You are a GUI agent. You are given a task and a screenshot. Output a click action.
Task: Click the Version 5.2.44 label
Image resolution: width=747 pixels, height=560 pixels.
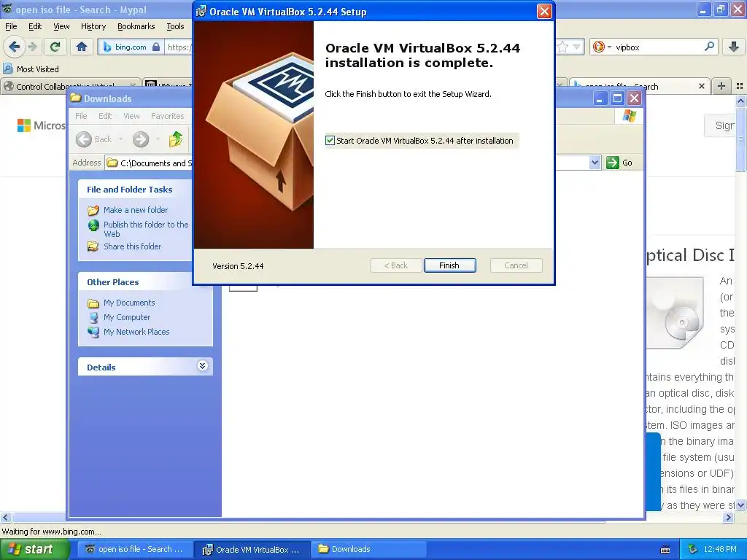pos(238,266)
